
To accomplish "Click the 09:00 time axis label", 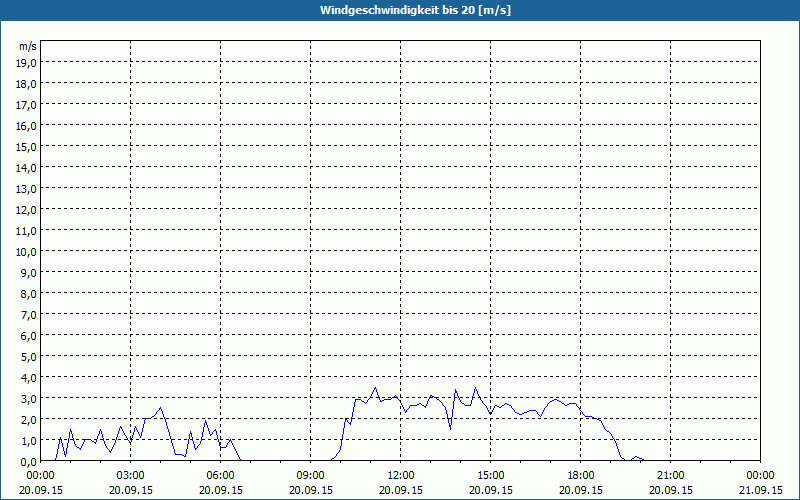I will [x=310, y=476].
